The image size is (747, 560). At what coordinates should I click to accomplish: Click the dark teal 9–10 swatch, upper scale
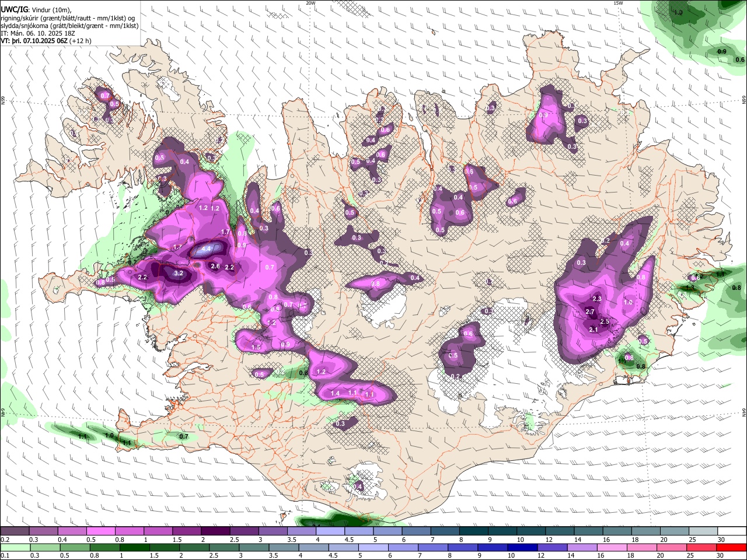click(x=502, y=531)
